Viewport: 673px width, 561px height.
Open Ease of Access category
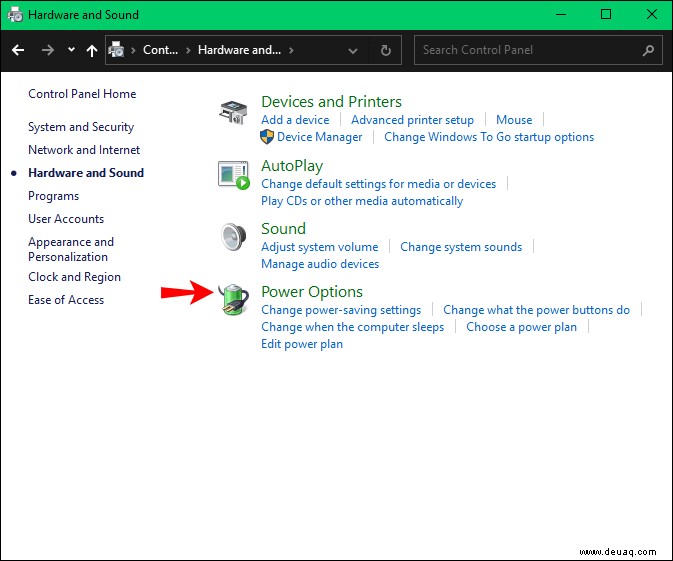66,300
